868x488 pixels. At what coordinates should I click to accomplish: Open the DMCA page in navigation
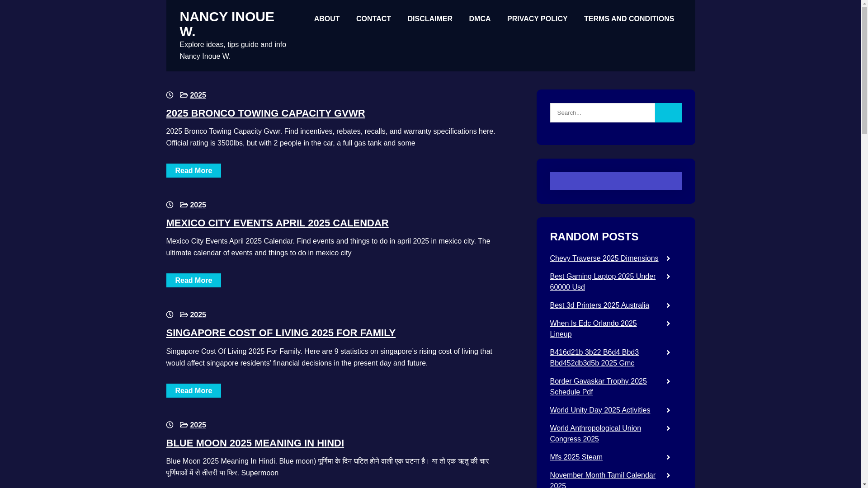(x=480, y=19)
